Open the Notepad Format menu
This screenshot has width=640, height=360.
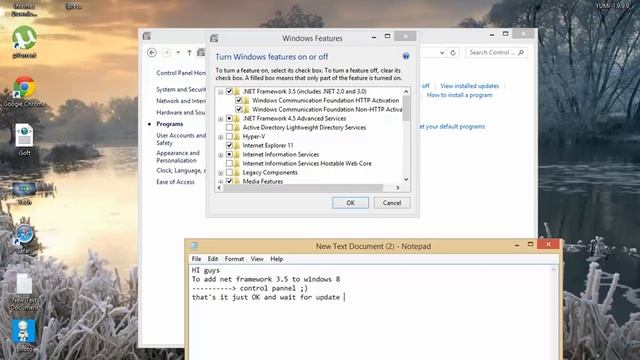(234, 259)
